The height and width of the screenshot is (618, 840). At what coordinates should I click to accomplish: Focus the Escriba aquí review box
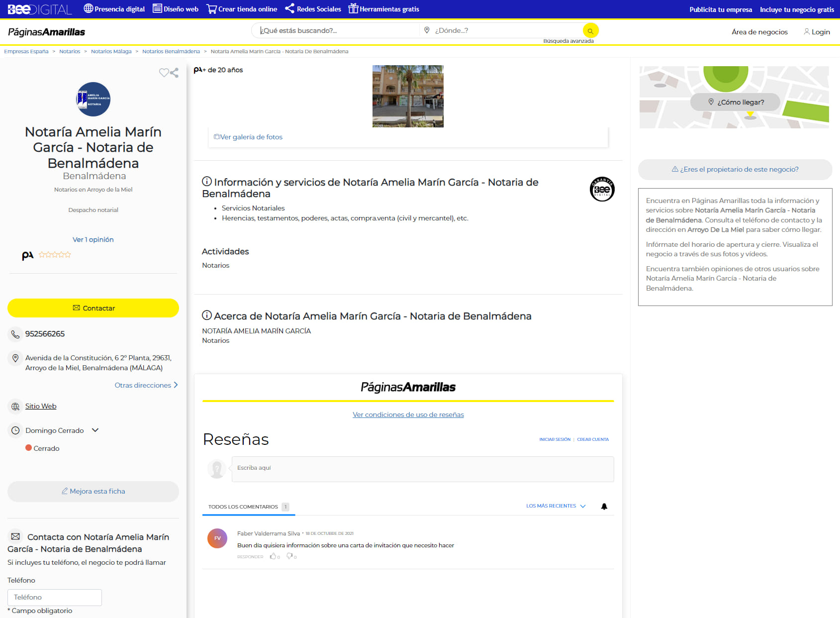point(423,469)
